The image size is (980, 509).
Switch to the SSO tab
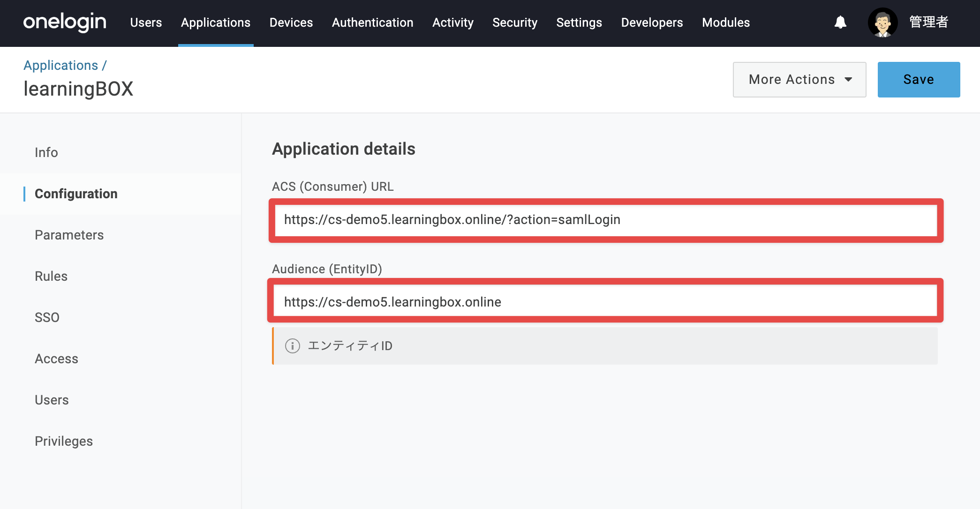(x=47, y=317)
